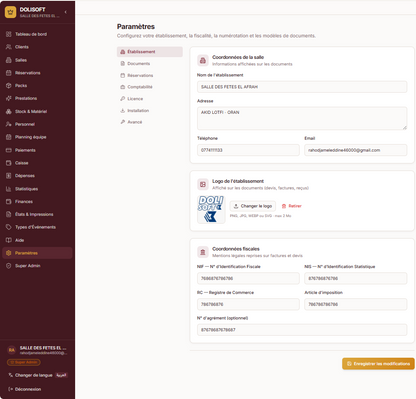Click the Salles sidebar icon
416x399 pixels.
[9, 60]
